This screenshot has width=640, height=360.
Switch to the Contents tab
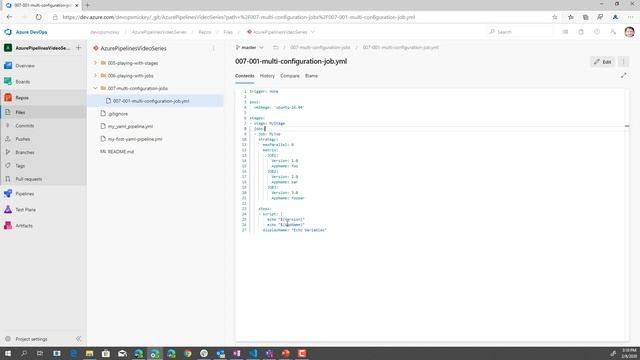(x=244, y=76)
